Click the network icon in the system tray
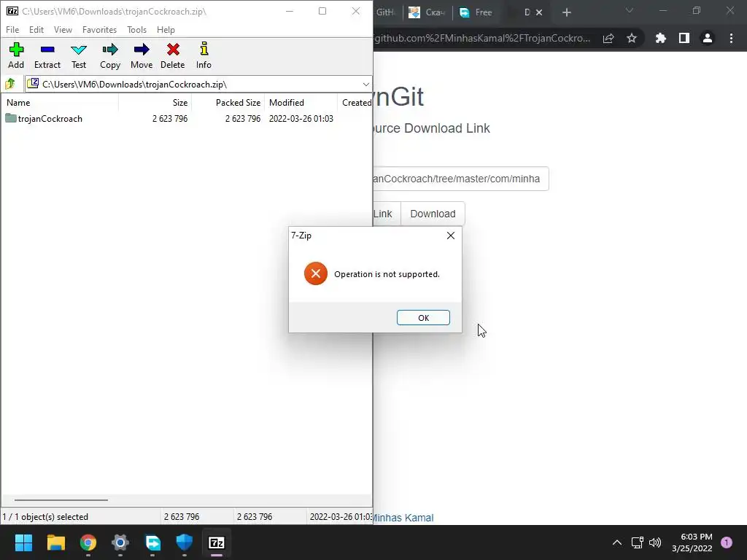The height and width of the screenshot is (560, 747). [x=637, y=542]
